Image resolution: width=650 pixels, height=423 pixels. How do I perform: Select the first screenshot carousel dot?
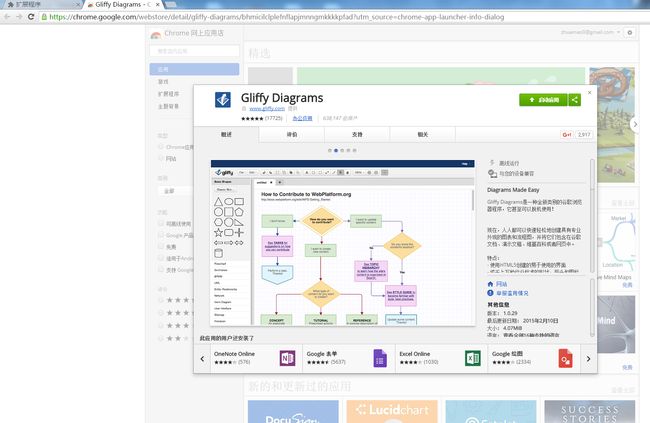coord(330,151)
